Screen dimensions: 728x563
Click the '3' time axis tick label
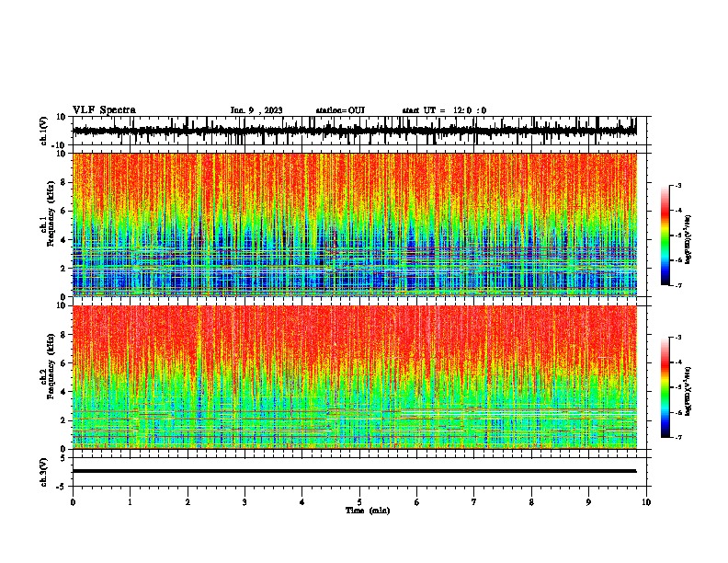[x=245, y=502]
